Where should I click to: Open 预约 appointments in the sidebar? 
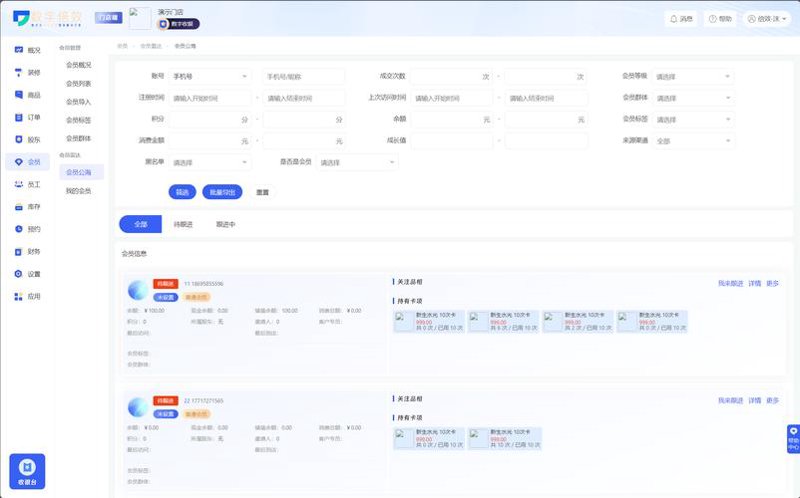27,229
